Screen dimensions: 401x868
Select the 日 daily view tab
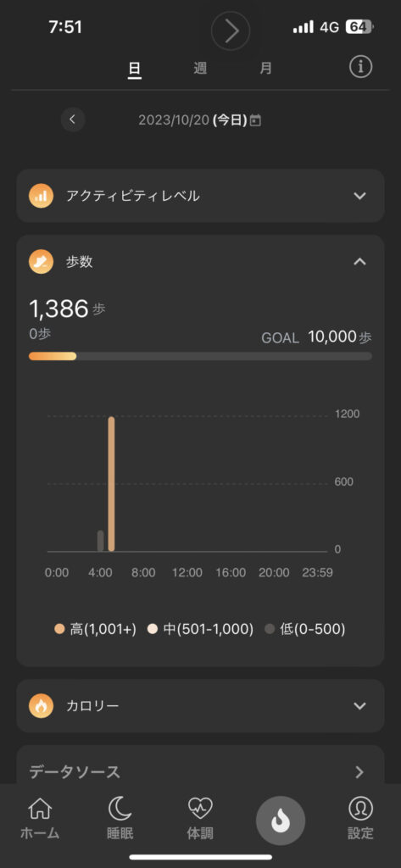coord(135,70)
